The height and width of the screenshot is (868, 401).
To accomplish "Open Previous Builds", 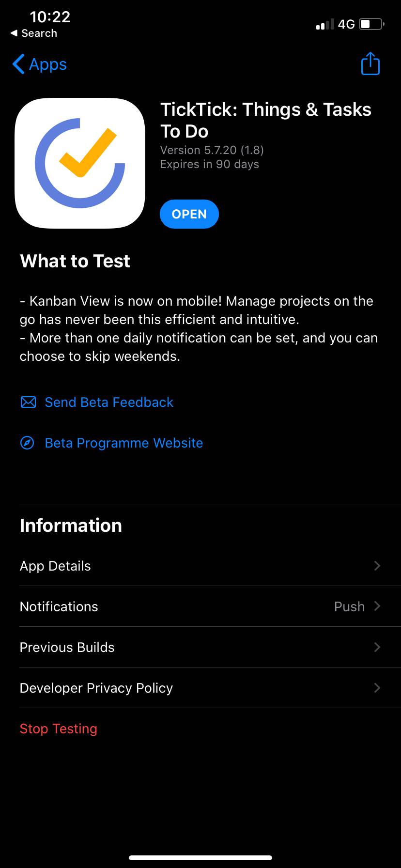I will 200,647.
